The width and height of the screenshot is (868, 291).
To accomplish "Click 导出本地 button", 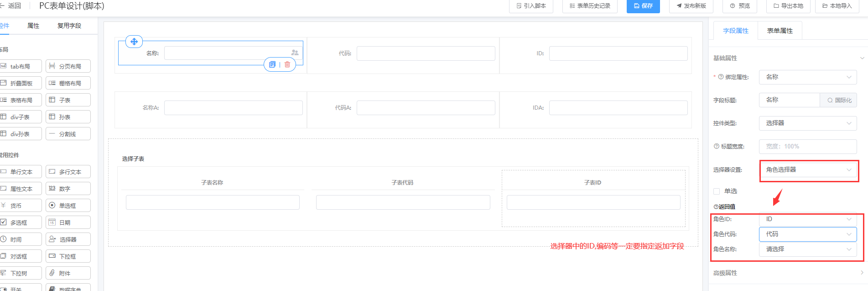I will [x=788, y=6].
